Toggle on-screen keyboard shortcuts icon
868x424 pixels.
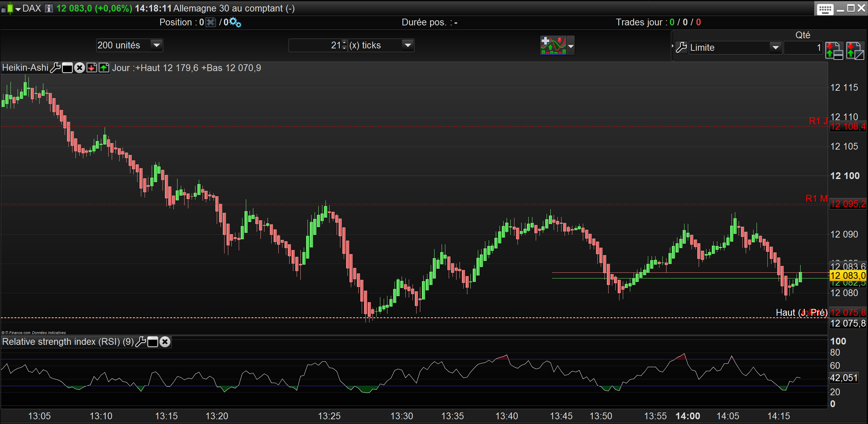[825, 9]
